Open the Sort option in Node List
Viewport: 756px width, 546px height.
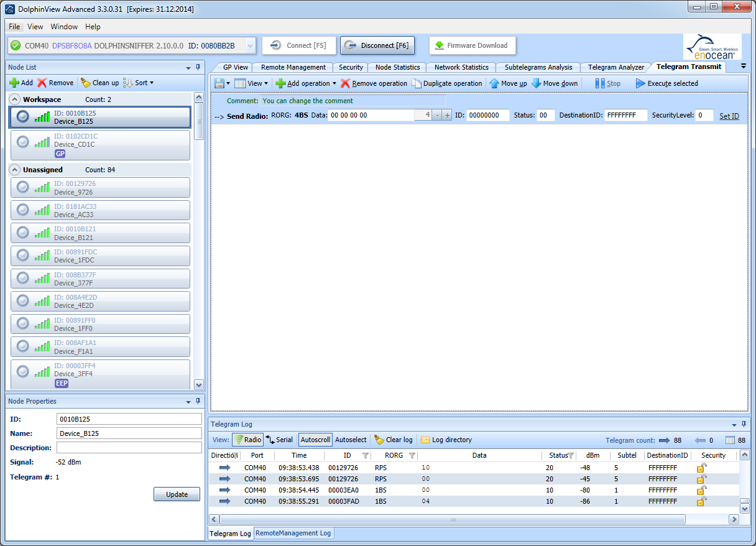(x=138, y=83)
